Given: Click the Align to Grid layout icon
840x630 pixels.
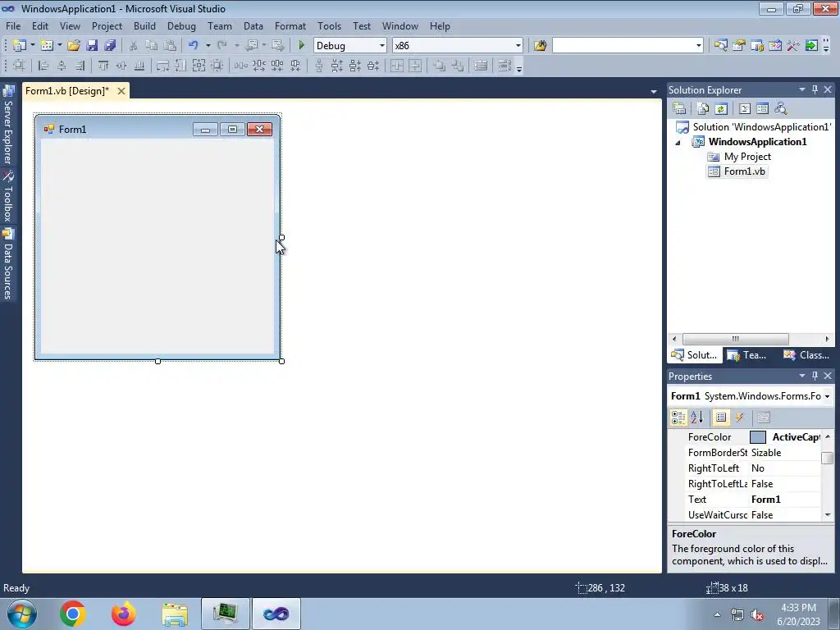Looking at the screenshot, I should [x=20, y=66].
